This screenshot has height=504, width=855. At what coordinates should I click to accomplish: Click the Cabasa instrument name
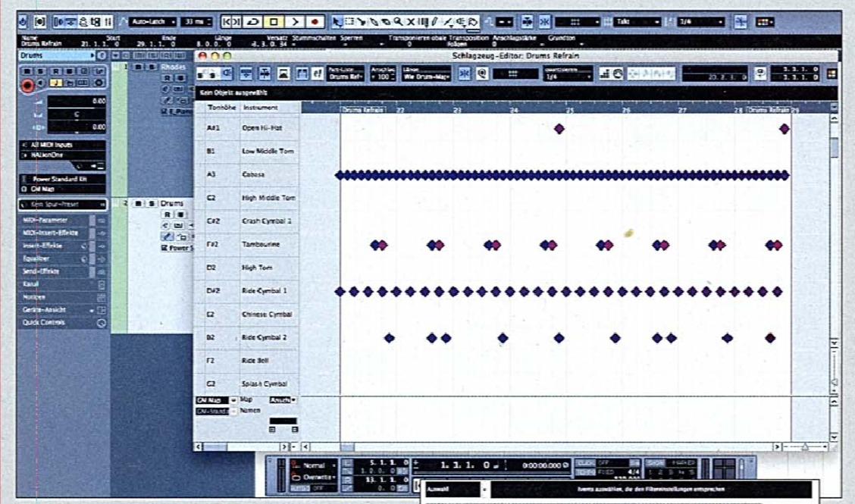pyautogui.click(x=253, y=175)
